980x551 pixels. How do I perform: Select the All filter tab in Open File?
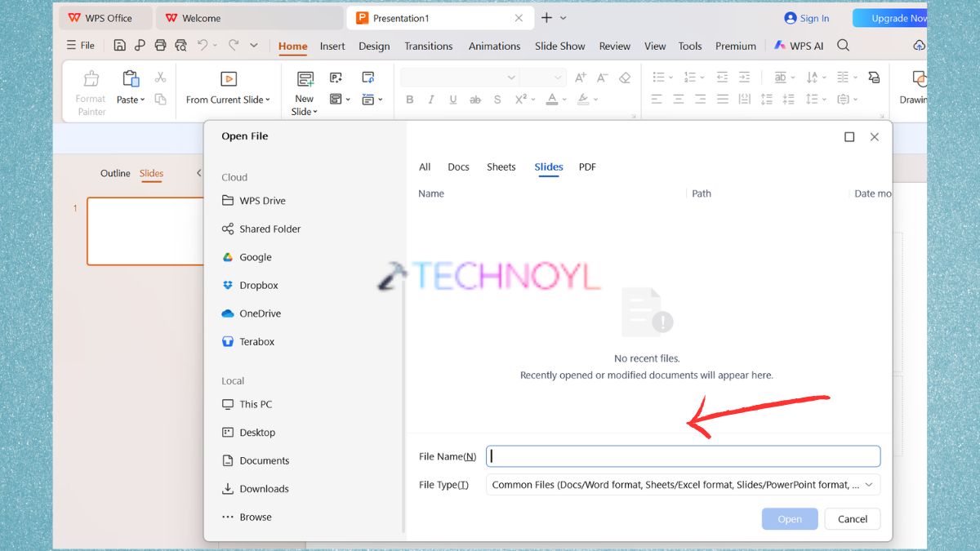(x=425, y=167)
